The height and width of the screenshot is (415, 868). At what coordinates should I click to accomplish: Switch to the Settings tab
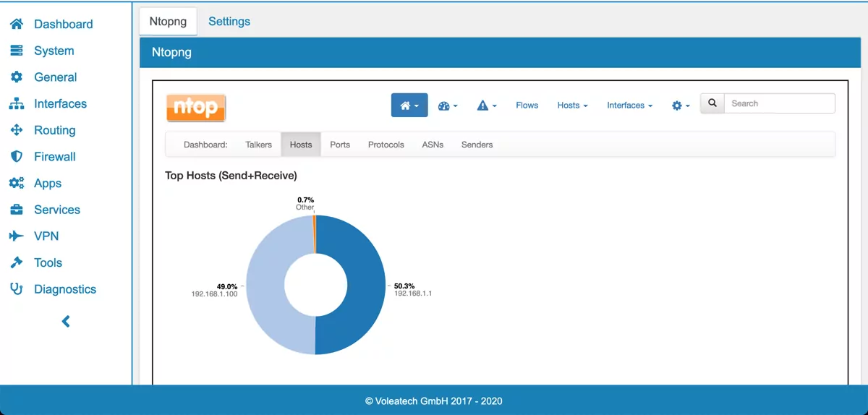[x=229, y=22]
